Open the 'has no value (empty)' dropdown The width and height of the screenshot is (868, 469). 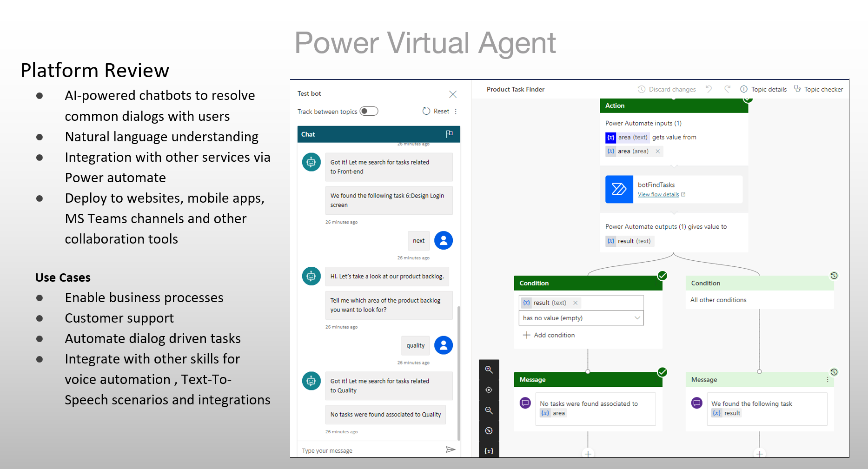pyautogui.click(x=581, y=318)
